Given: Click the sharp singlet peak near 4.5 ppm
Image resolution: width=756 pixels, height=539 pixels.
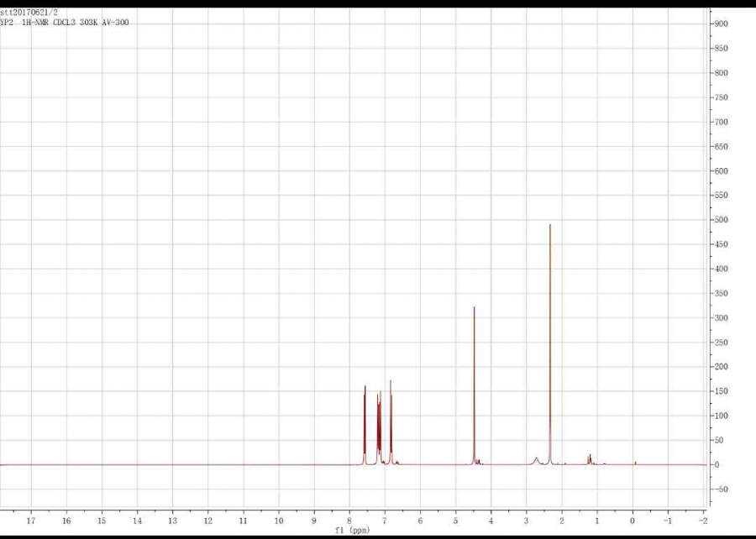Looking at the screenshot, I should 475,385.
